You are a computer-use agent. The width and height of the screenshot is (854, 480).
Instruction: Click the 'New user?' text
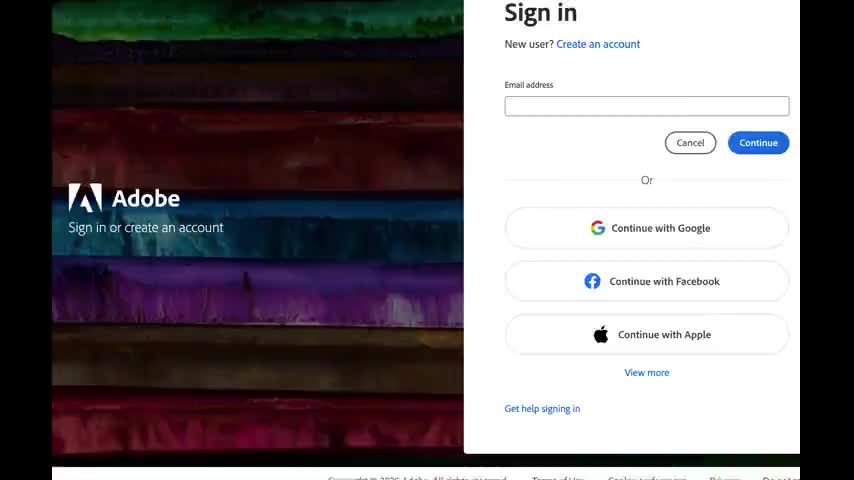[528, 44]
